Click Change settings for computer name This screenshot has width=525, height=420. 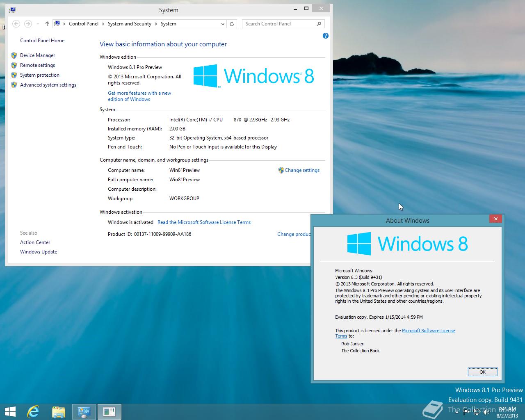tap(302, 170)
